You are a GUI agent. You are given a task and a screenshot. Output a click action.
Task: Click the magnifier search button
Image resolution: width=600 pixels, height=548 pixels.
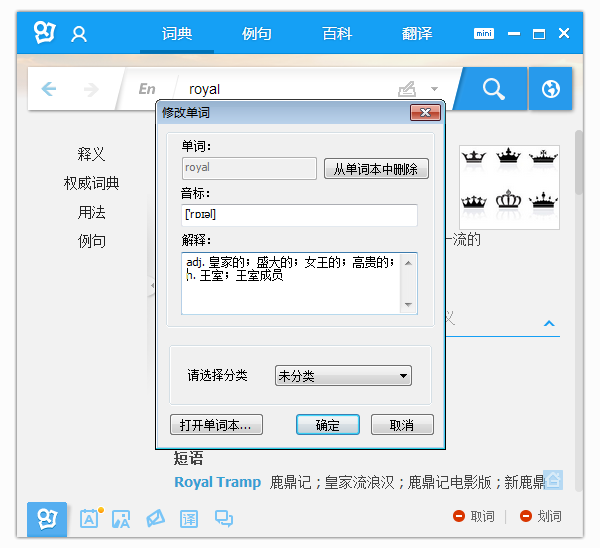coord(493,89)
